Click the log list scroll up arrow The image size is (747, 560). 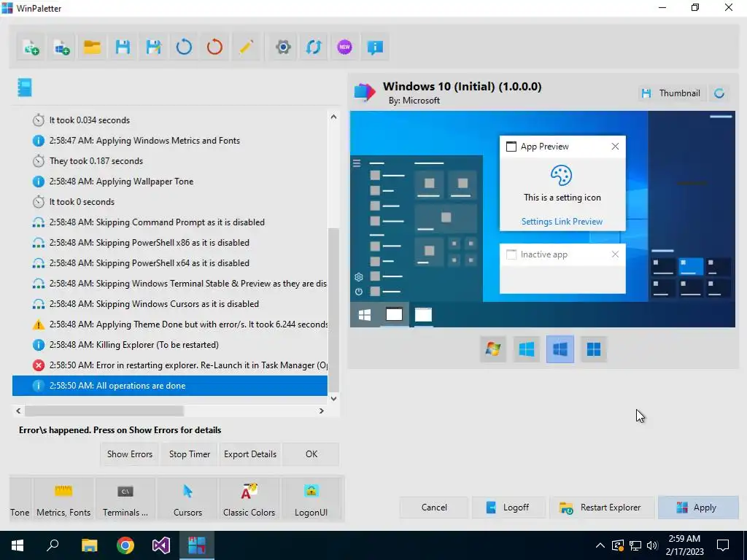click(333, 117)
